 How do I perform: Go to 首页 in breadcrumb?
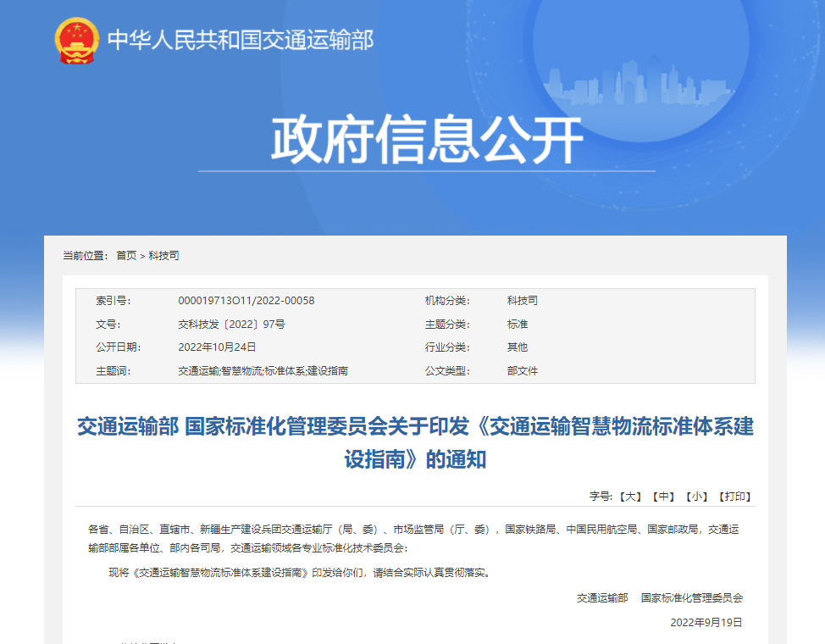[x=126, y=256]
